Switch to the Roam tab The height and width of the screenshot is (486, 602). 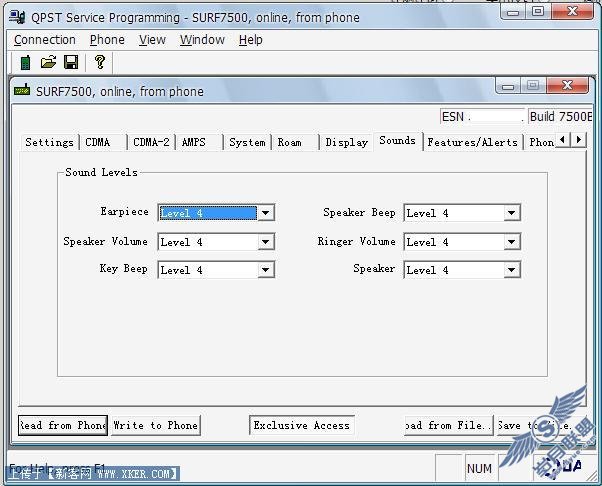(x=295, y=142)
